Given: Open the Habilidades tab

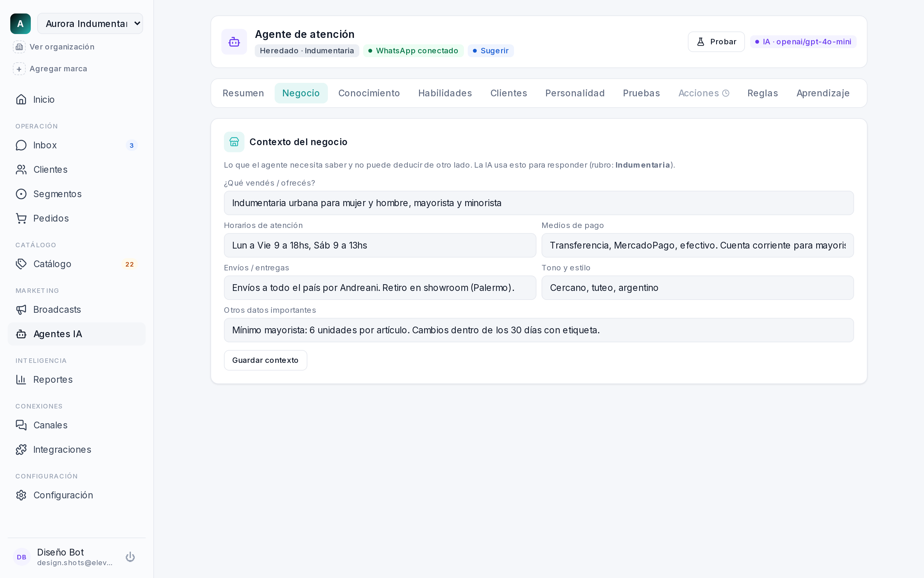Looking at the screenshot, I should tap(445, 93).
